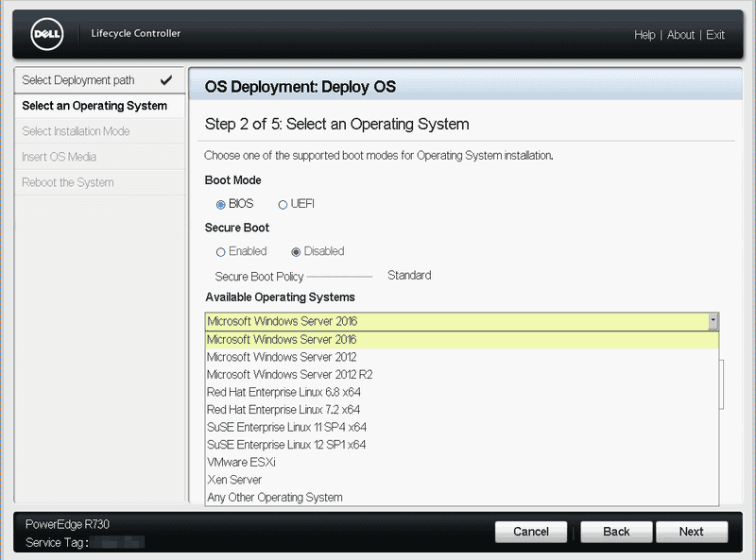This screenshot has height=560, width=756.
Task: Select VMware ESXi from list
Action: [x=241, y=463]
